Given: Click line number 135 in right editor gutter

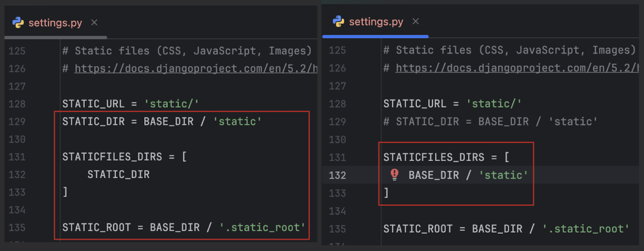Looking at the screenshot, I should [x=337, y=229].
